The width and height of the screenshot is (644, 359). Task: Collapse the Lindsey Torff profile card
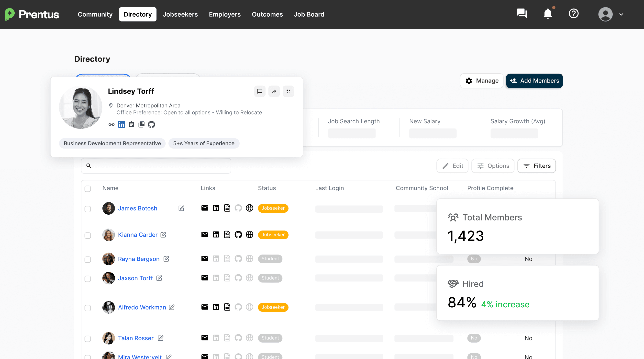288,91
